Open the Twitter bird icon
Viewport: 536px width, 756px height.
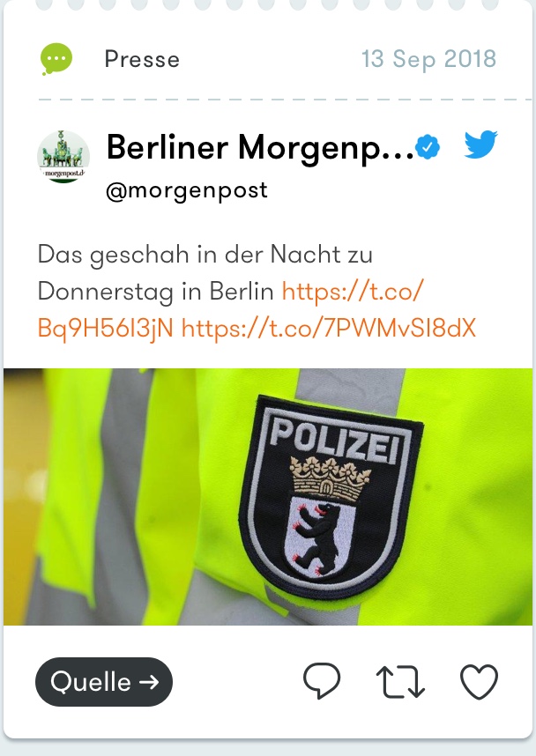point(480,145)
